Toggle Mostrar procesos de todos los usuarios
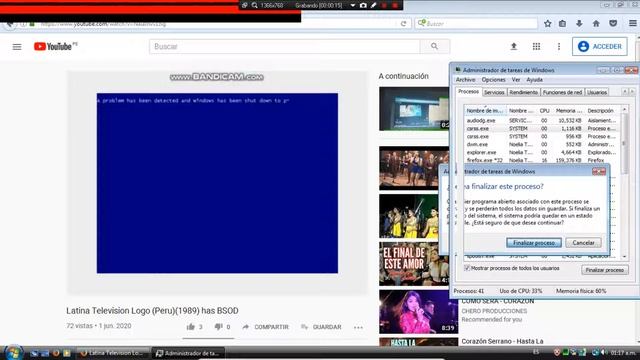The image size is (640, 360). click(x=467, y=268)
